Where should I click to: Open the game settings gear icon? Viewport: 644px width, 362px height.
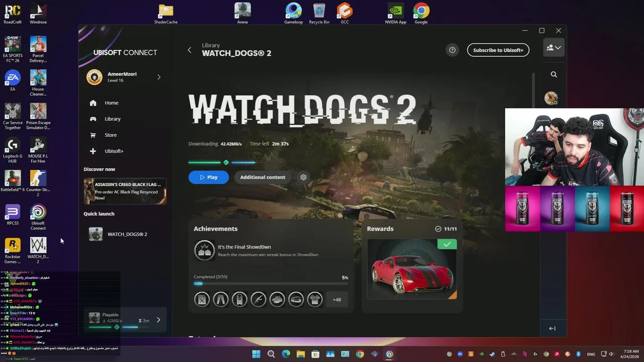[303, 177]
